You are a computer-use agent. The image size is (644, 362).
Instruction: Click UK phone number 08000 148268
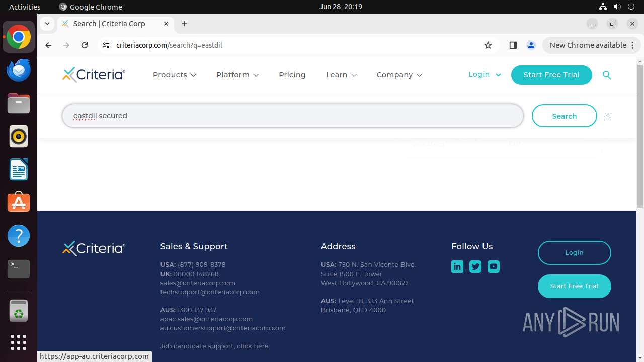tap(196, 274)
